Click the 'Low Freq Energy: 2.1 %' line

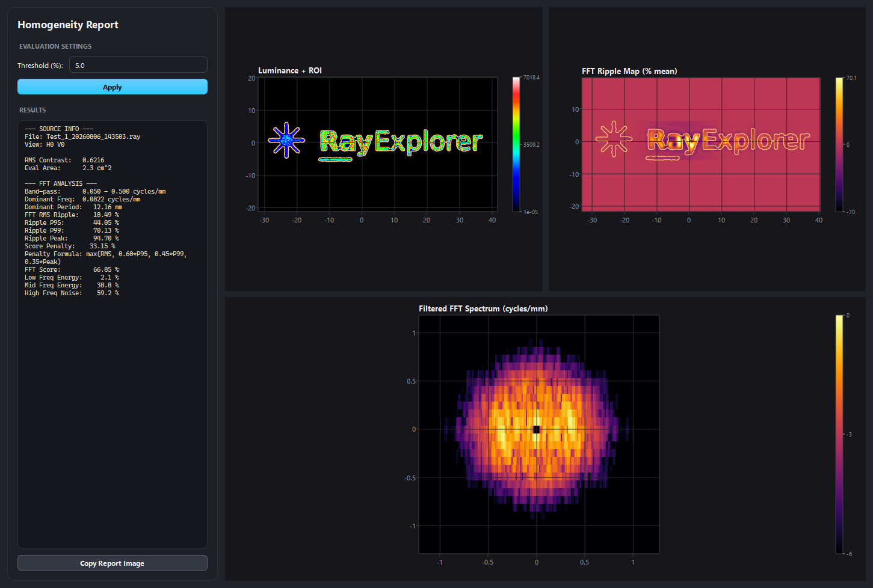coord(72,277)
